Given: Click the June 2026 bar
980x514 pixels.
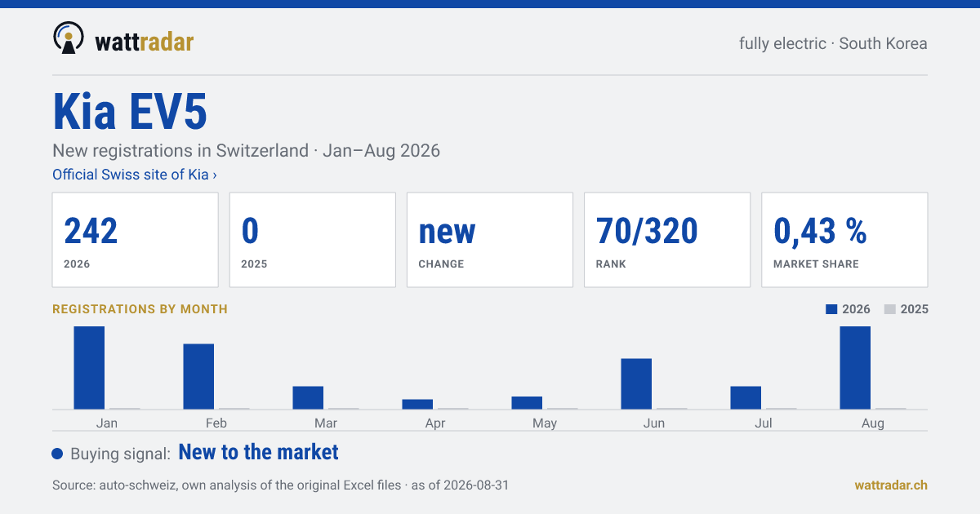Looking at the screenshot, I should (x=636, y=383).
